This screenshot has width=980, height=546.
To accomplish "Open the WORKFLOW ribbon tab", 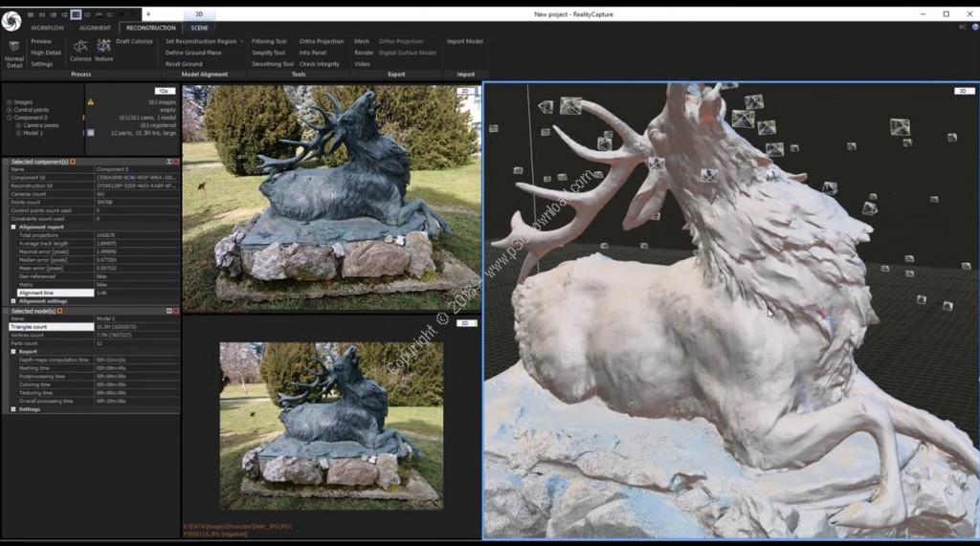I will click(x=48, y=28).
